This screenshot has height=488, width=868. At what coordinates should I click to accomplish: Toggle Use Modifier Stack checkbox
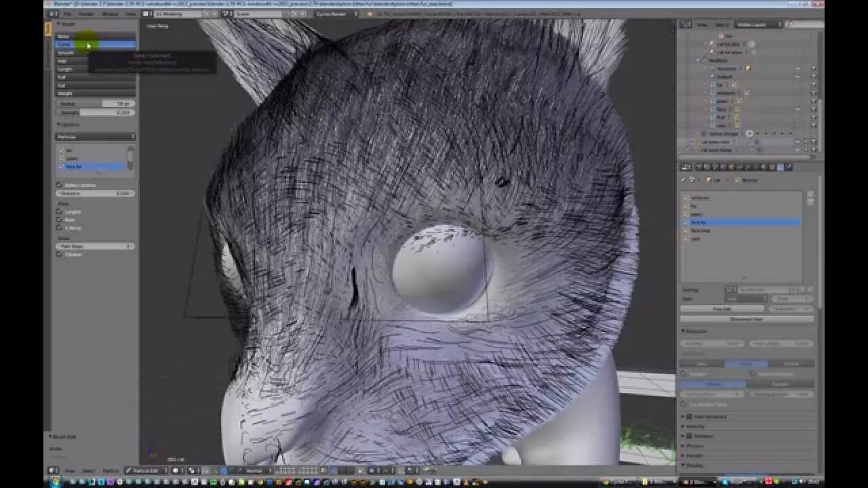coord(684,404)
